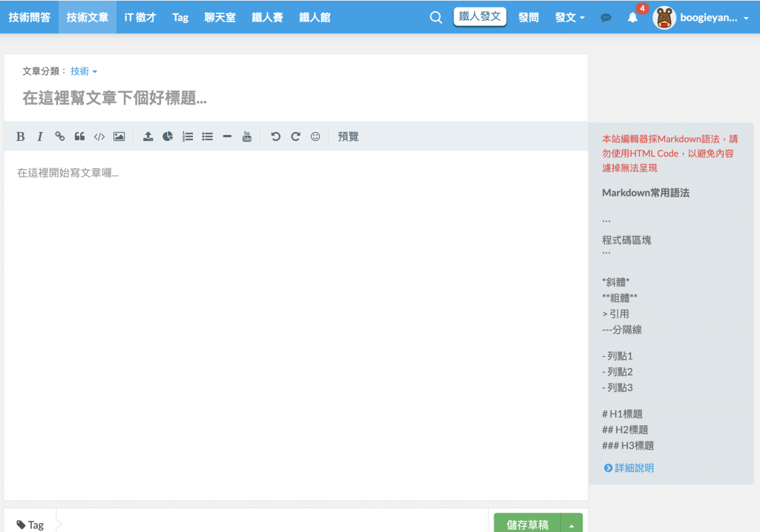Click the '### H3標題' syntax example
The height and width of the screenshot is (532, 760).
point(628,446)
